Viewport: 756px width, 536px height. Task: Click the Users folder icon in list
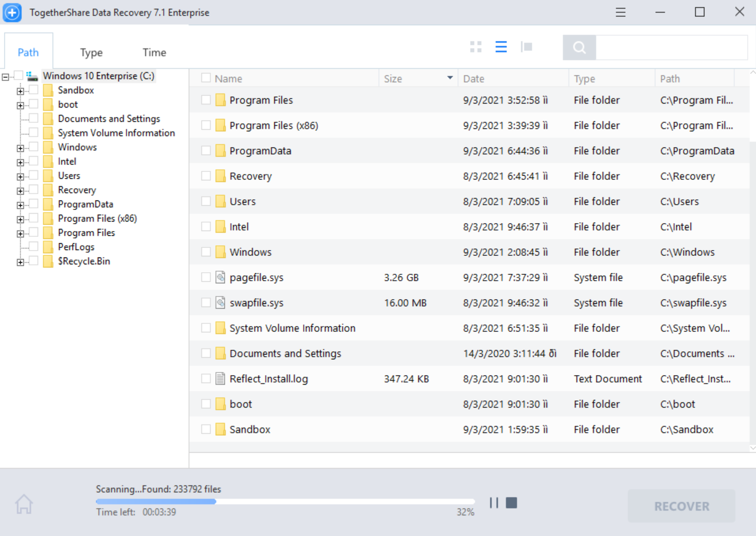(221, 201)
